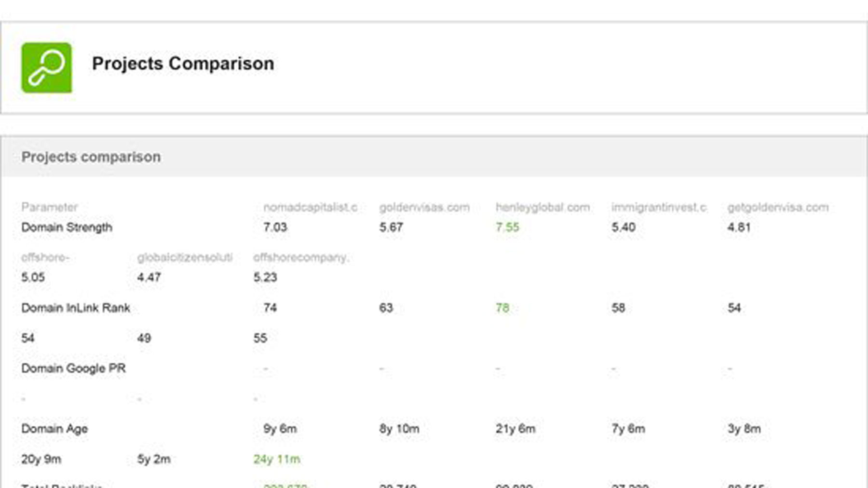Select Domain Strength value 5.67
Image resolution: width=868 pixels, height=488 pixels.
click(391, 227)
